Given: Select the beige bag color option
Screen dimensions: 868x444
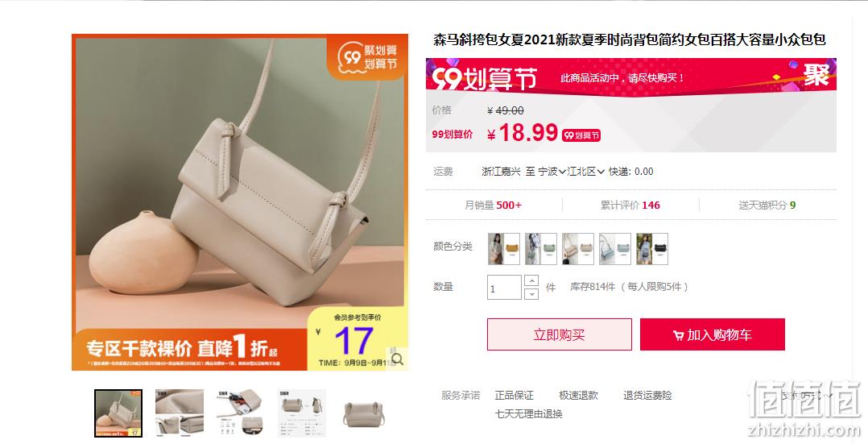Looking at the screenshot, I should pyautogui.click(x=578, y=249).
